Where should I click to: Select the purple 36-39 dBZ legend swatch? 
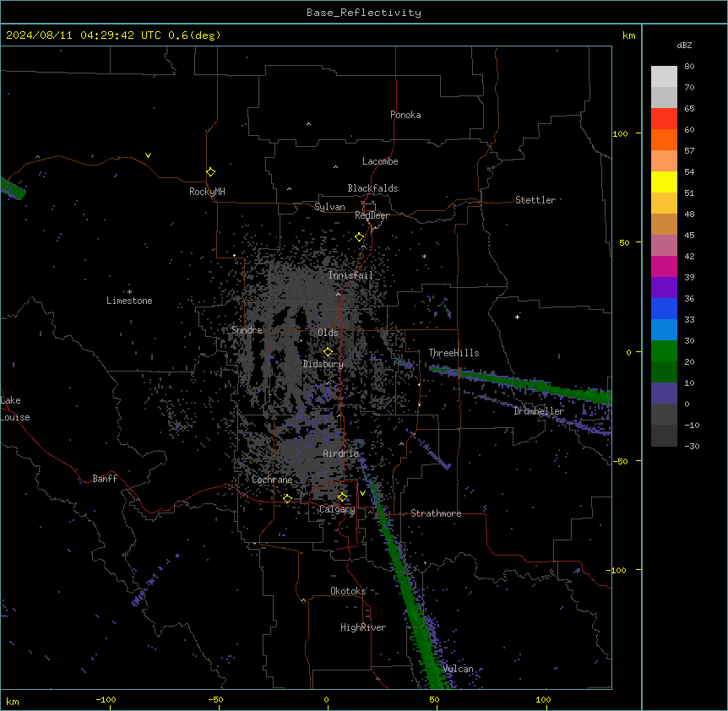(664, 288)
